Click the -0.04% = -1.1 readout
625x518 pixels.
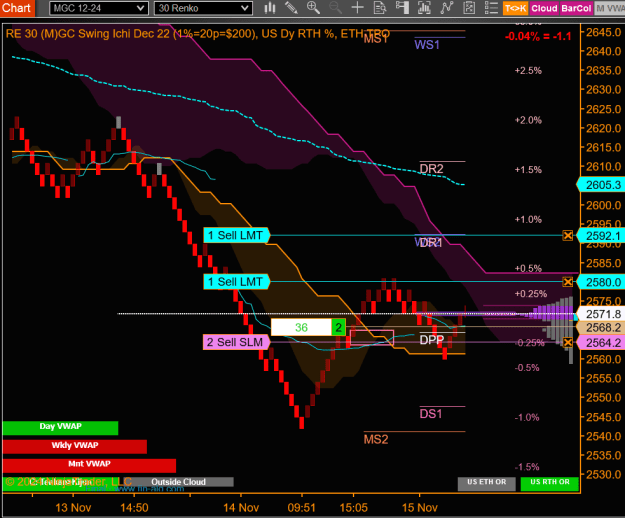click(538, 37)
